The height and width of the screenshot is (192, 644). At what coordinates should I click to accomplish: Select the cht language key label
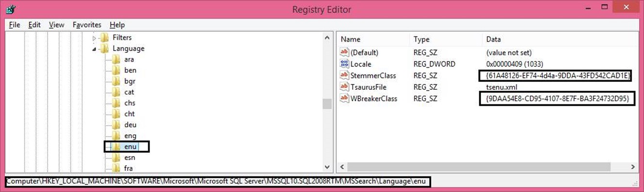tap(129, 114)
